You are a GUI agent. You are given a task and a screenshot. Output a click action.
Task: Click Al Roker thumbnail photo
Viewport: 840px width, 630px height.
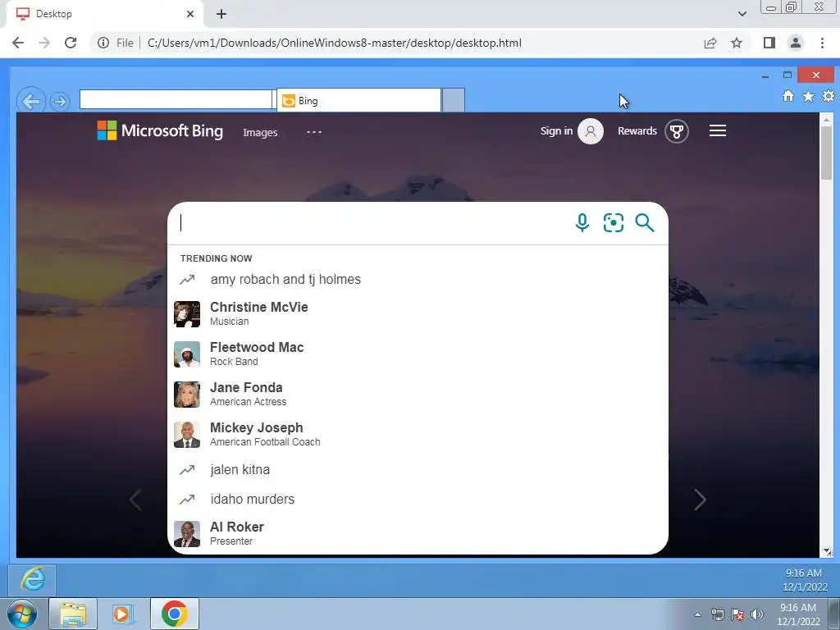coord(187,533)
